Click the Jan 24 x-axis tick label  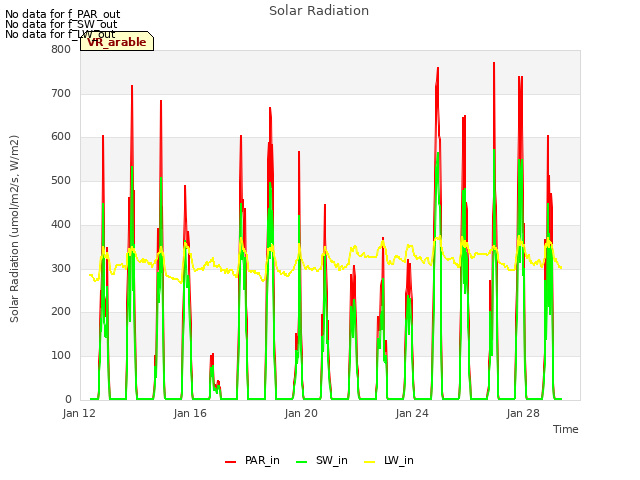point(412,413)
